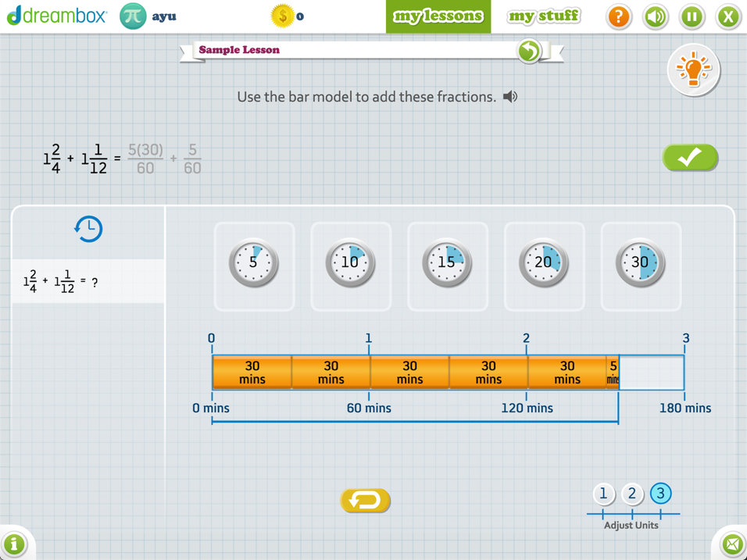Select the 10 minute clock tile

(351, 264)
